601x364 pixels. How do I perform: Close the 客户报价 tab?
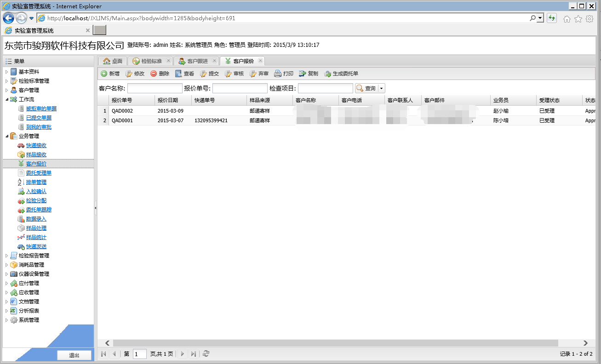pos(260,61)
